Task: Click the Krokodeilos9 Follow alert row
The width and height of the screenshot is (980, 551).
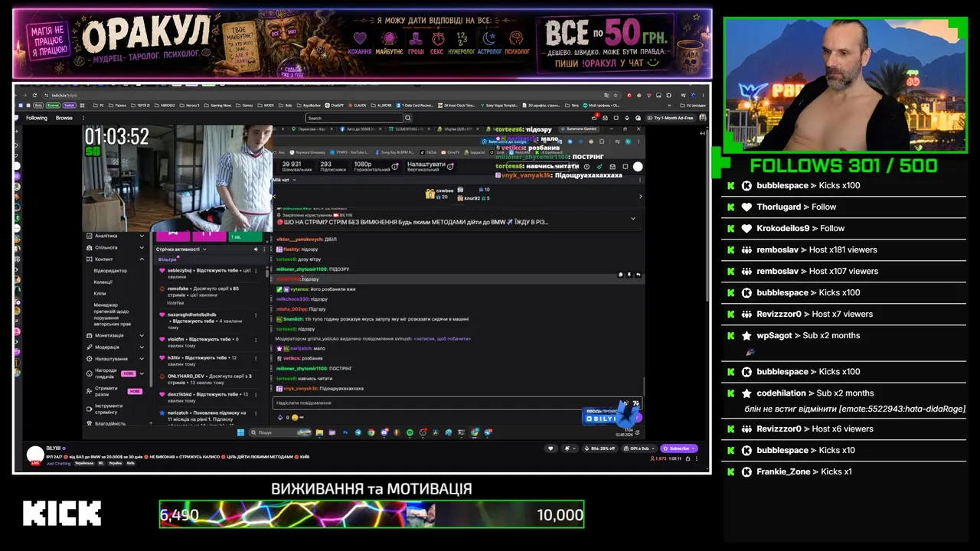Action: point(844,228)
